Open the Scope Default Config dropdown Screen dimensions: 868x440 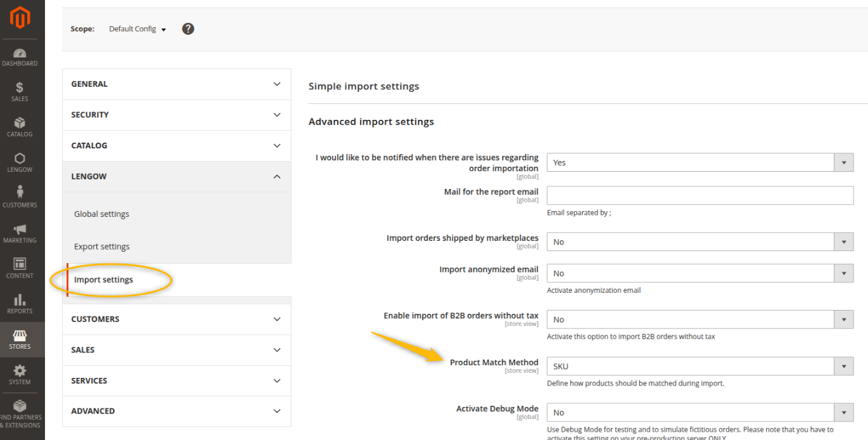click(x=137, y=29)
